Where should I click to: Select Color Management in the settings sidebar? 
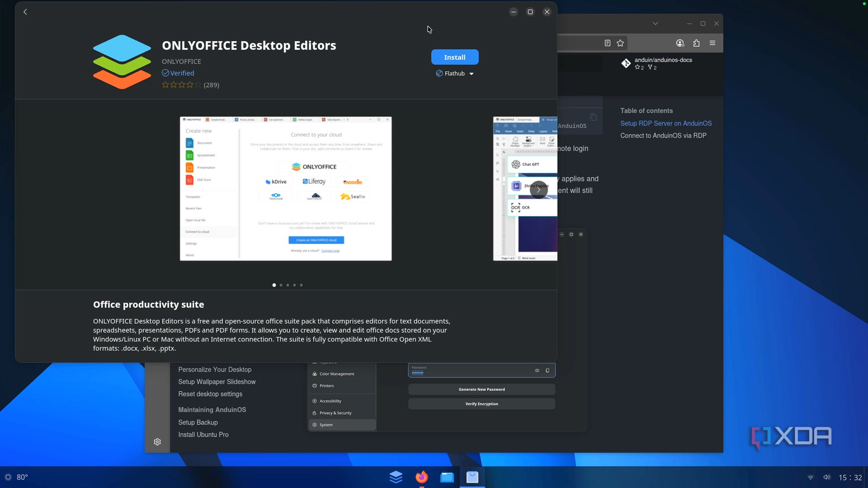point(342,374)
